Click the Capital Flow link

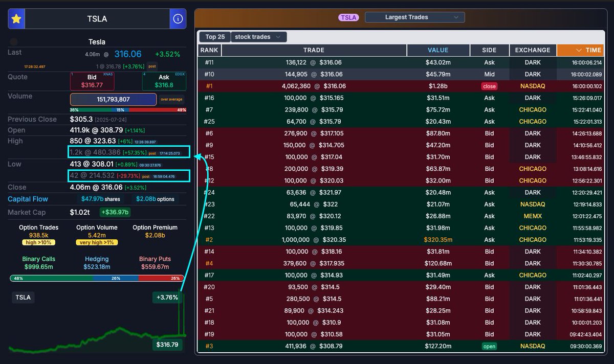28,199
